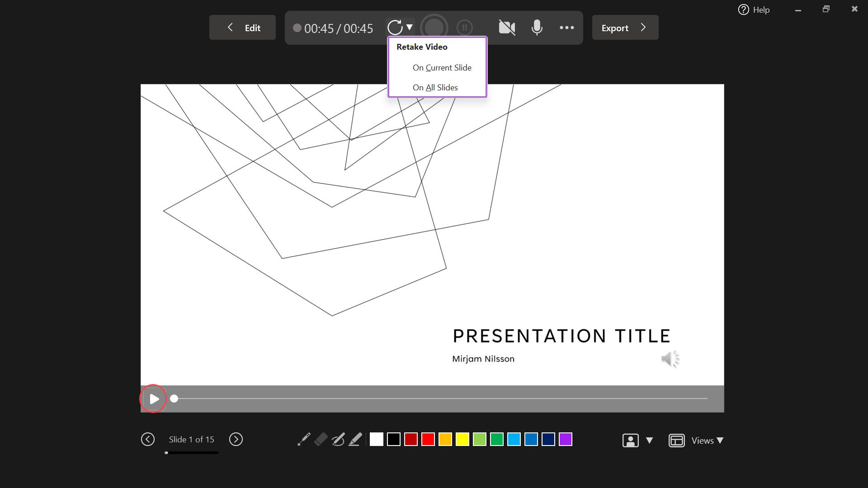Image resolution: width=868 pixels, height=488 pixels.
Task: Collapse the Retake Video dropdown arrow
Action: click(x=409, y=27)
